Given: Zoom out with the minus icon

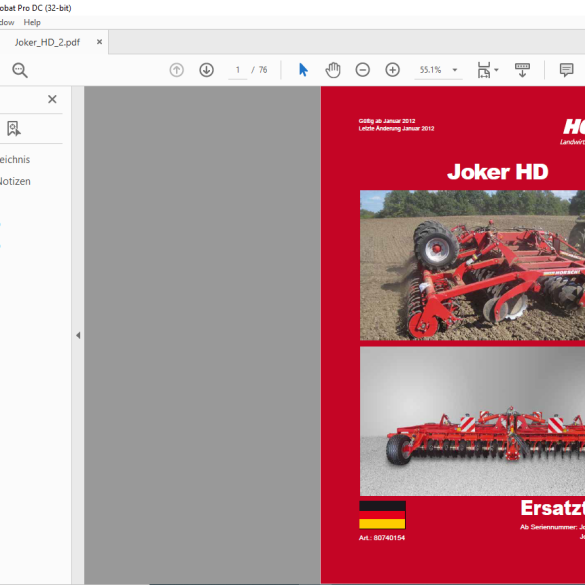Looking at the screenshot, I should click(x=363, y=70).
